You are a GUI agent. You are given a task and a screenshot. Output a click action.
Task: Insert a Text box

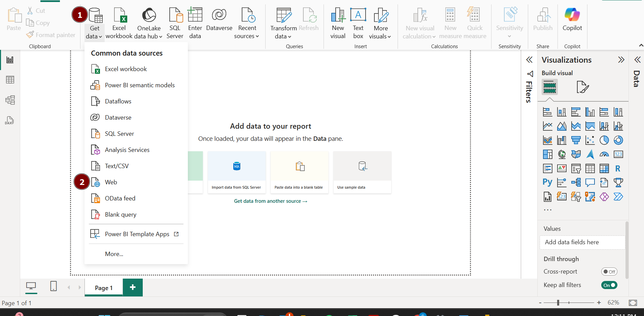[358, 23]
